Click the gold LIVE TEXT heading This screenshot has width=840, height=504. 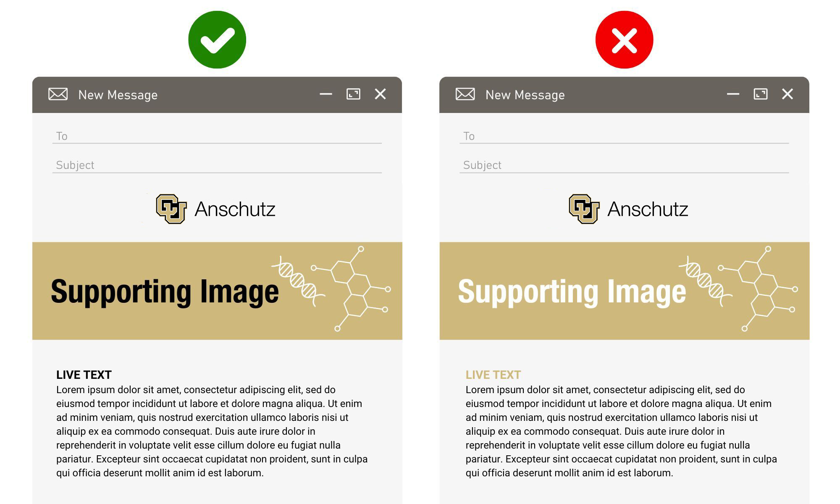click(x=493, y=375)
